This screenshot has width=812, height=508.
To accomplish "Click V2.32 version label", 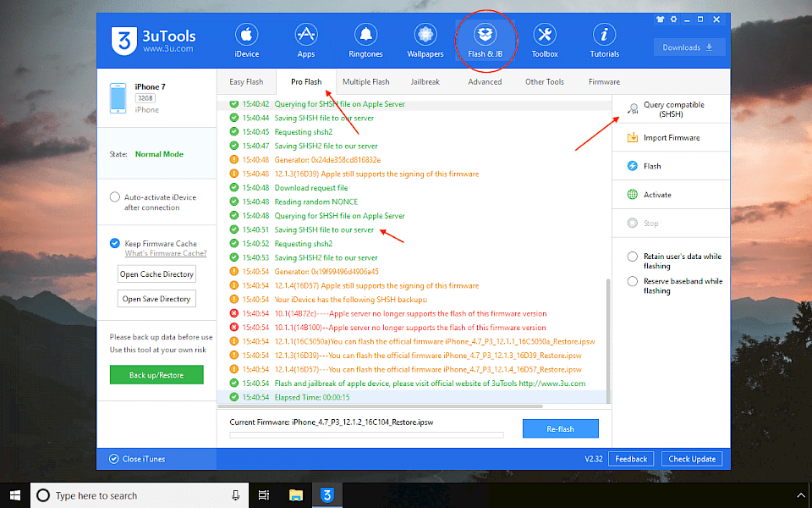I will [x=594, y=459].
